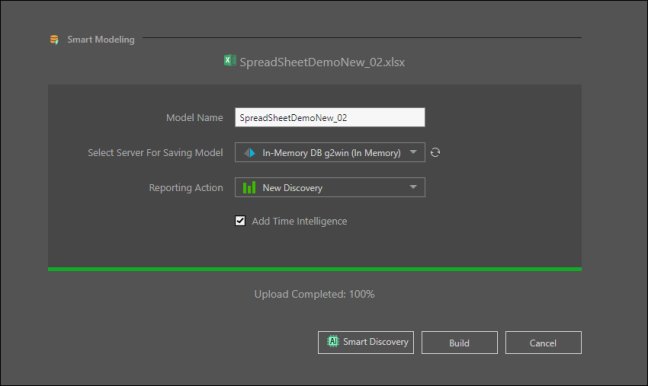Click the Add Time Intelligence label
The width and height of the screenshot is (648, 386).
[299, 221]
